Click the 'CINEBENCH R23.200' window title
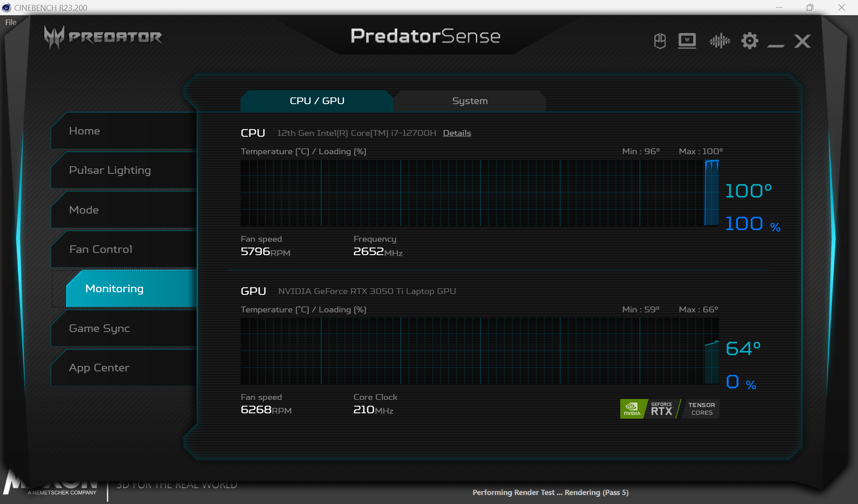Viewport: 858px width, 504px height. (x=51, y=8)
